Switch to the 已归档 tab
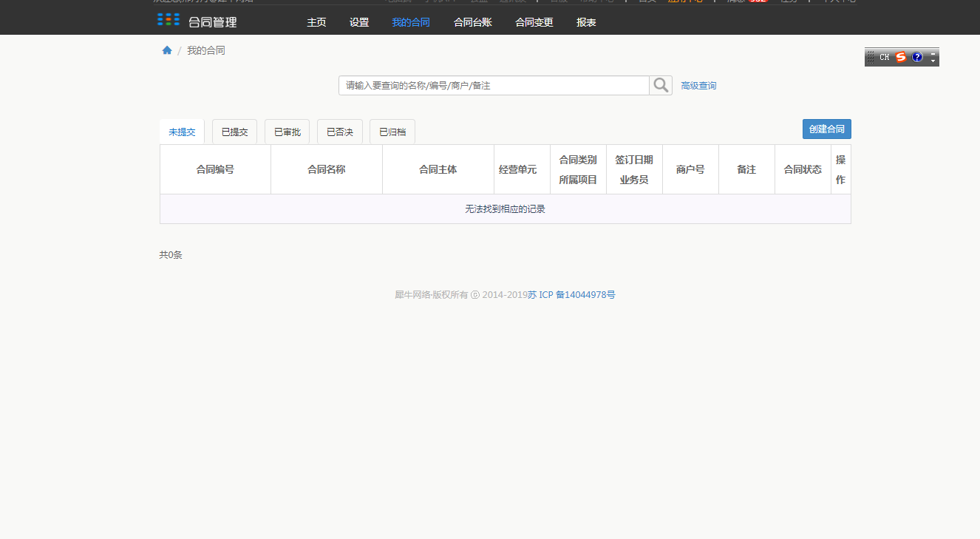The image size is (980, 539). click(392, 132)
